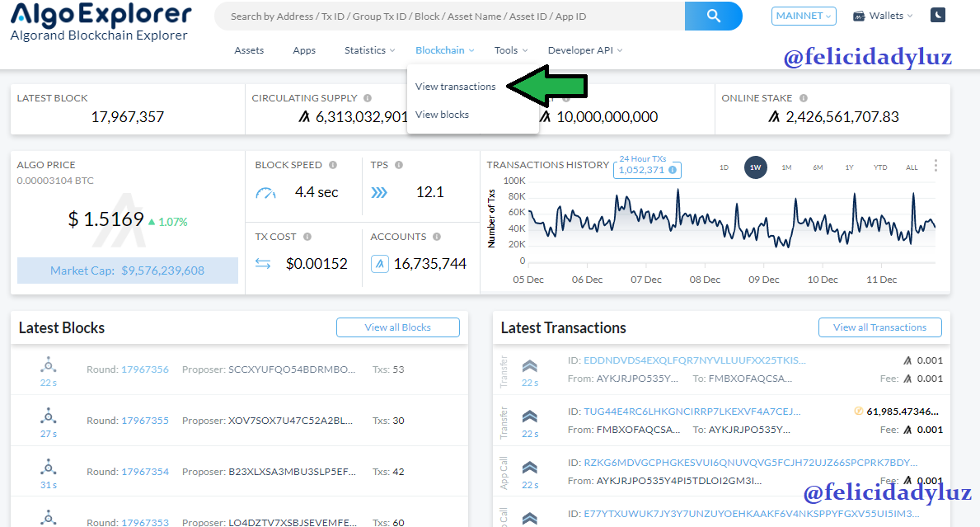Image resolution: width=980 pixels, height=527 pixels.
Task: Open the Apps menu item
Action: click(304, 50)
